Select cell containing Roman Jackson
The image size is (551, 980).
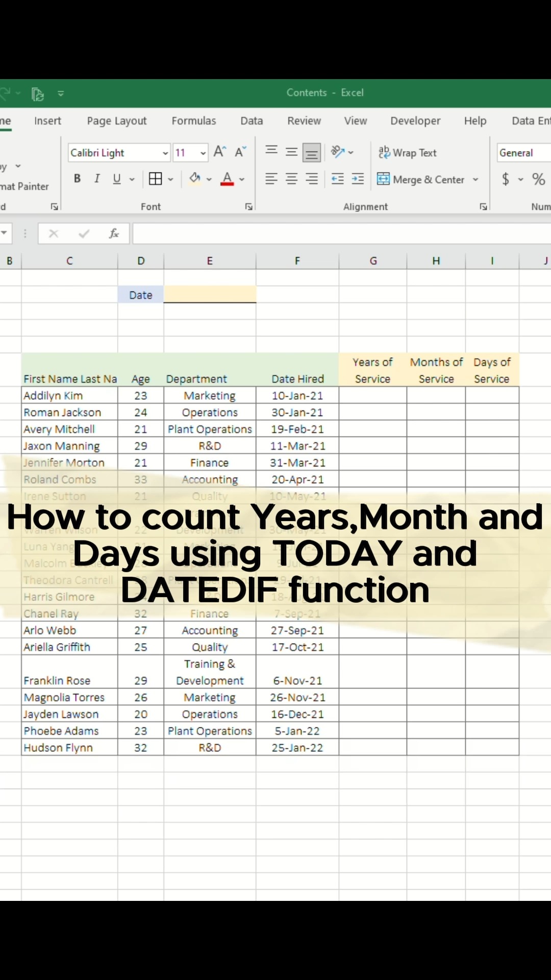point(70,412)
